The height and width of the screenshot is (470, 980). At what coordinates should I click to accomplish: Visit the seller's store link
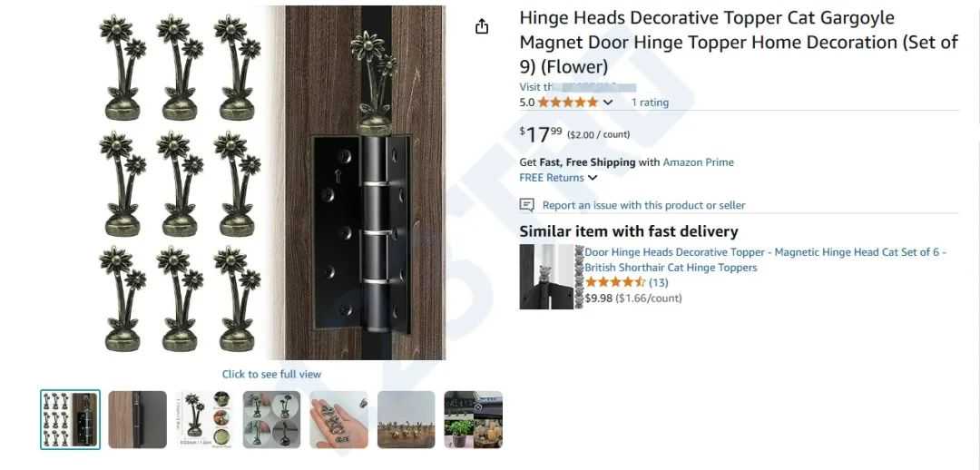pos(577,87)
